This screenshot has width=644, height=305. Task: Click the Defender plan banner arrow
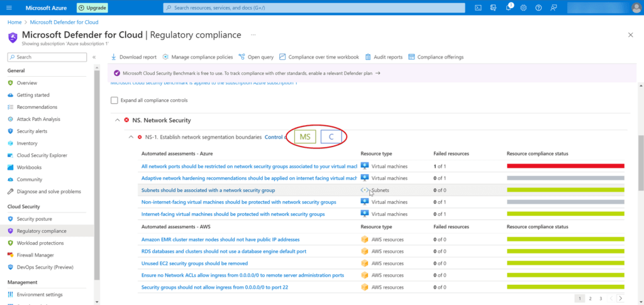pos(378,73)
